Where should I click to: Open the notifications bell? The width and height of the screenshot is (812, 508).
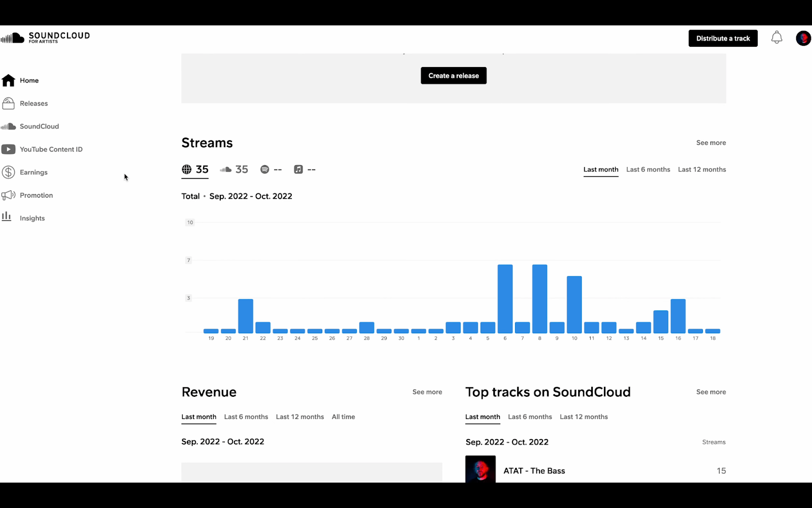click(x=776, y=38)
